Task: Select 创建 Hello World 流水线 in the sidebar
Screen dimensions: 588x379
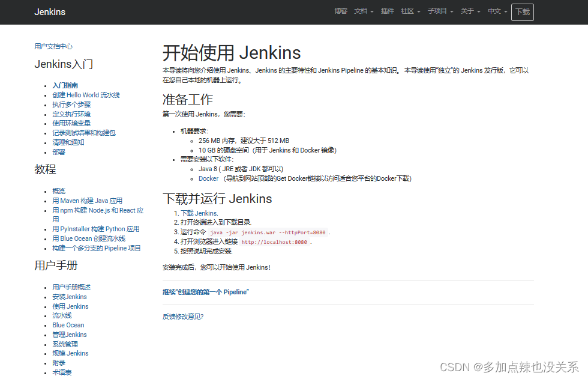Action: (x=86, y=95)
